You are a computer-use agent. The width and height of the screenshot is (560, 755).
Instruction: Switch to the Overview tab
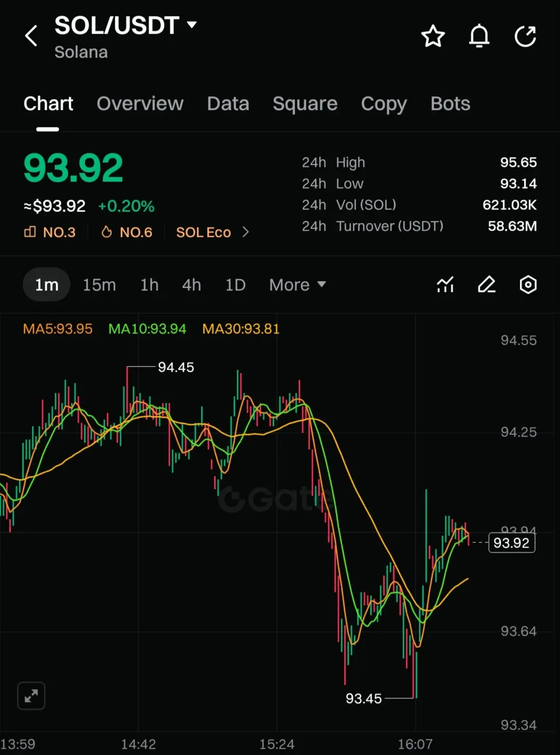[140, 104]
